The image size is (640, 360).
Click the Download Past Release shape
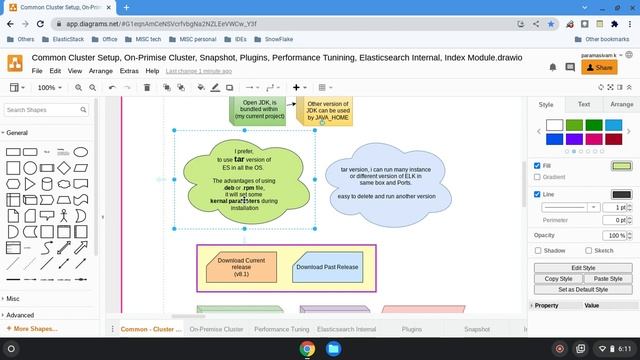327,267
